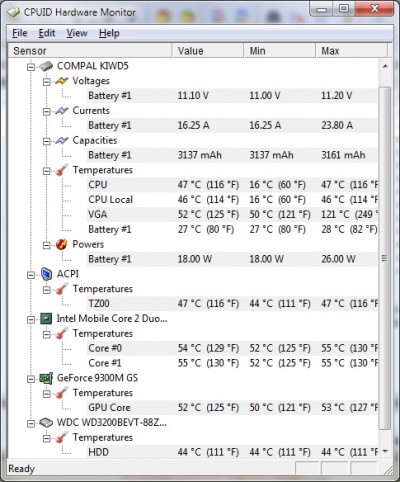Image resolution: width=400 pixels, height=482 pixels.
Task: Collapse the GeForce 9300M GS node
Action: 31,379
